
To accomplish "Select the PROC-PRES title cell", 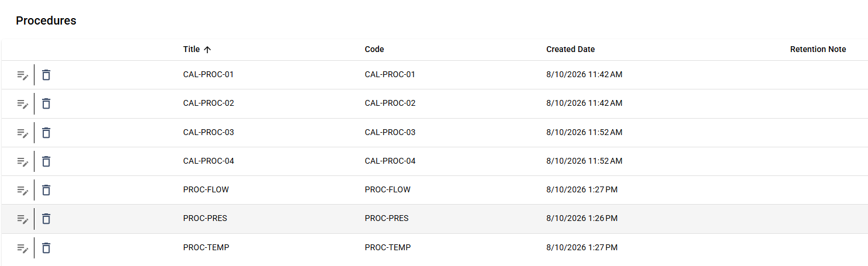I will [x=205, y=219].
